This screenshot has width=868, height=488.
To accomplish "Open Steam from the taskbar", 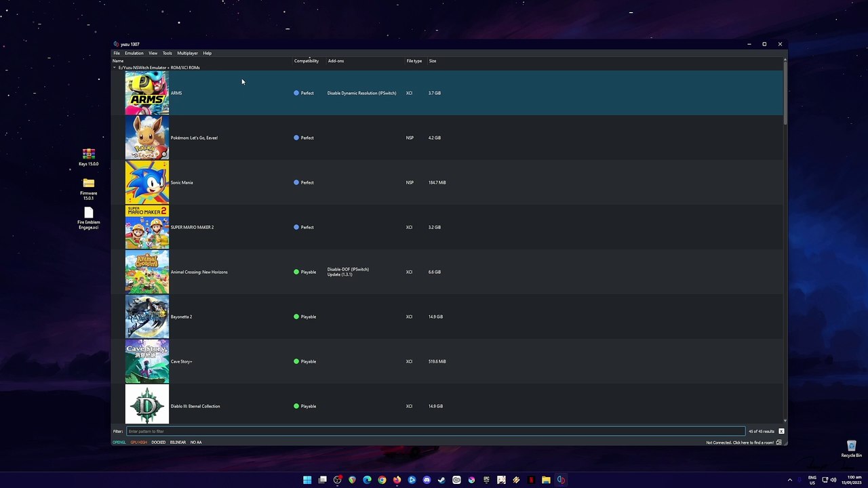I will click(441, 480).
